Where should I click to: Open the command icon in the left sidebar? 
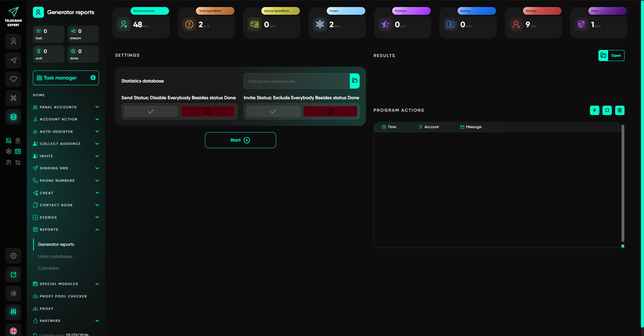13,98
